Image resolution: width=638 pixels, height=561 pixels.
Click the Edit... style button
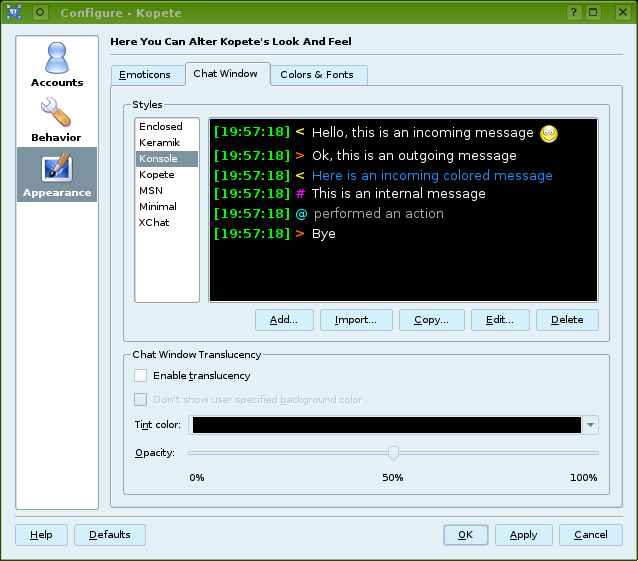coord(500,320)
